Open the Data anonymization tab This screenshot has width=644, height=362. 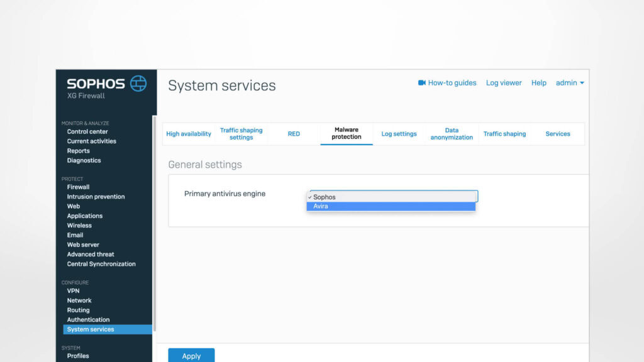(x=452, y=134)
